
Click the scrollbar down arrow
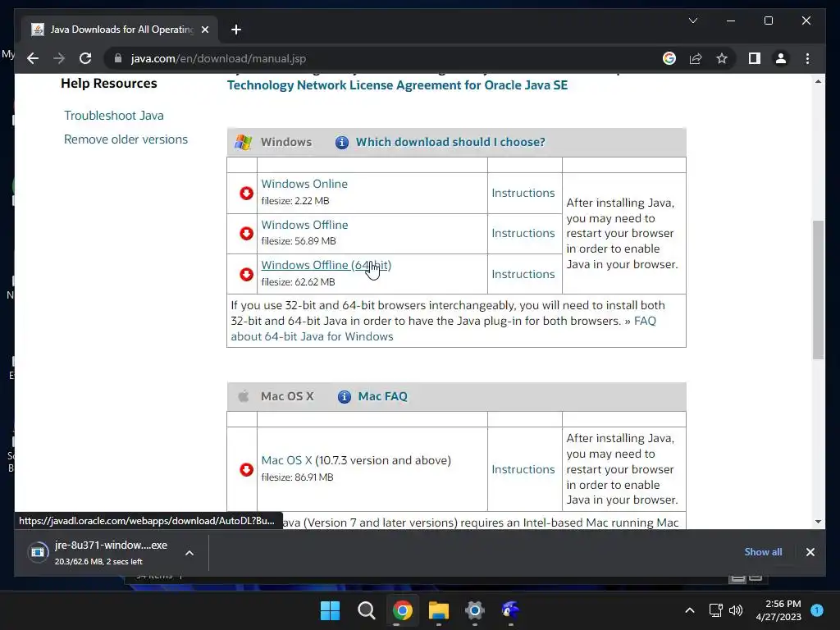click(x=818, y=521)
